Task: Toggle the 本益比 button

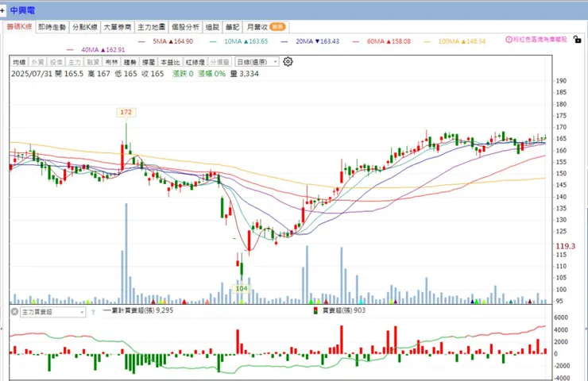Action: (x=170, y=62)
